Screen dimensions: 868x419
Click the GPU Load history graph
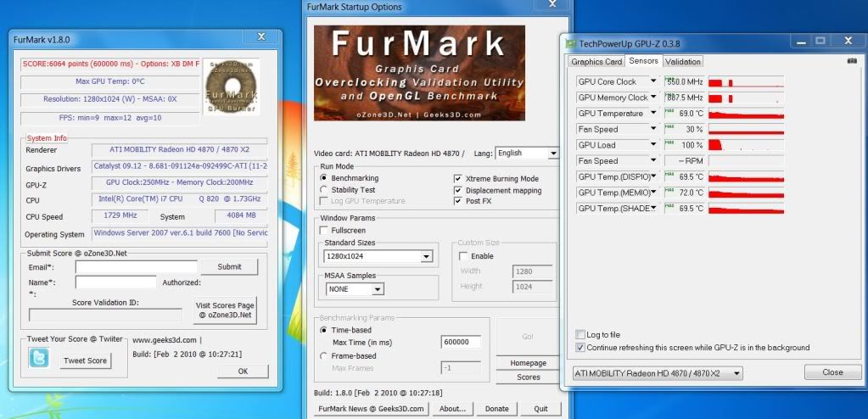click(746, 145)
